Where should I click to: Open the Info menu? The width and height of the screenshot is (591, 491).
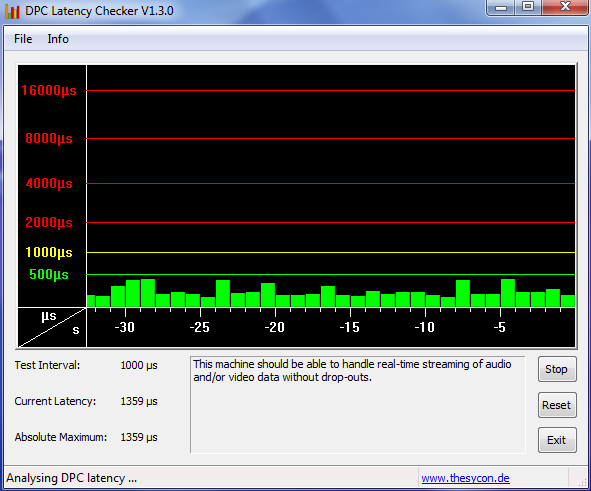coord(58,39)
